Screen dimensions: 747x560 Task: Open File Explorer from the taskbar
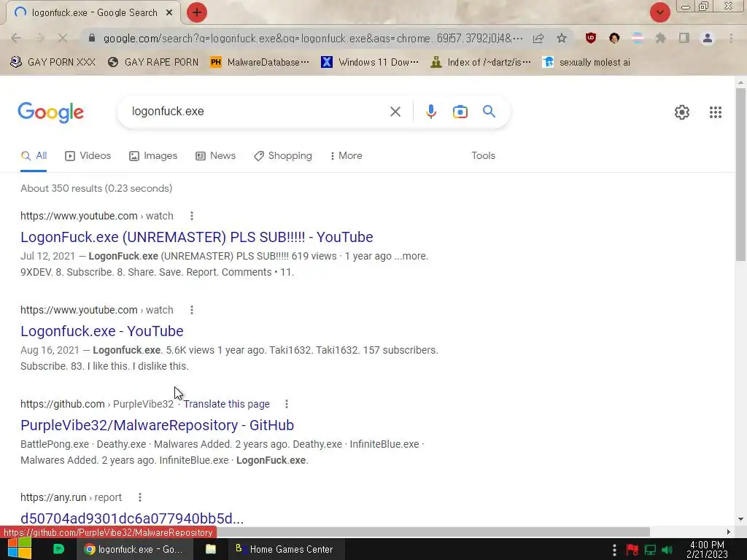click(x=211, y=549)
